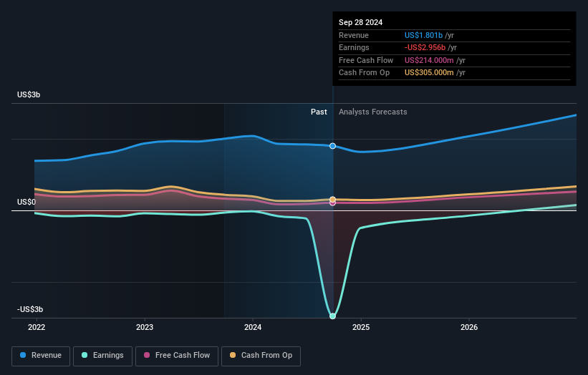Click the -US$2.956b earnings value
The height and width of the screenshot is (375, 588).
click(425, 47)
